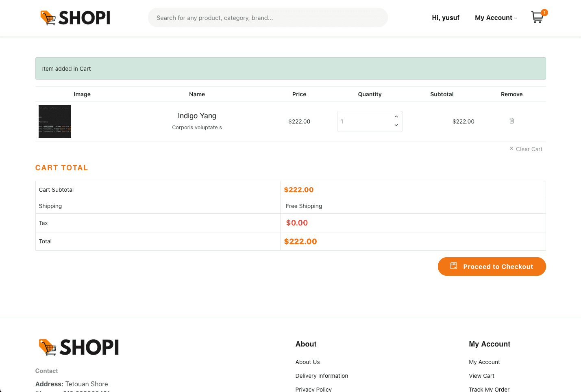Open View Cart footer link
Image resolution: width=581 pixels, height=392 pixels.
pyautogui.click(x=481, y=376)
